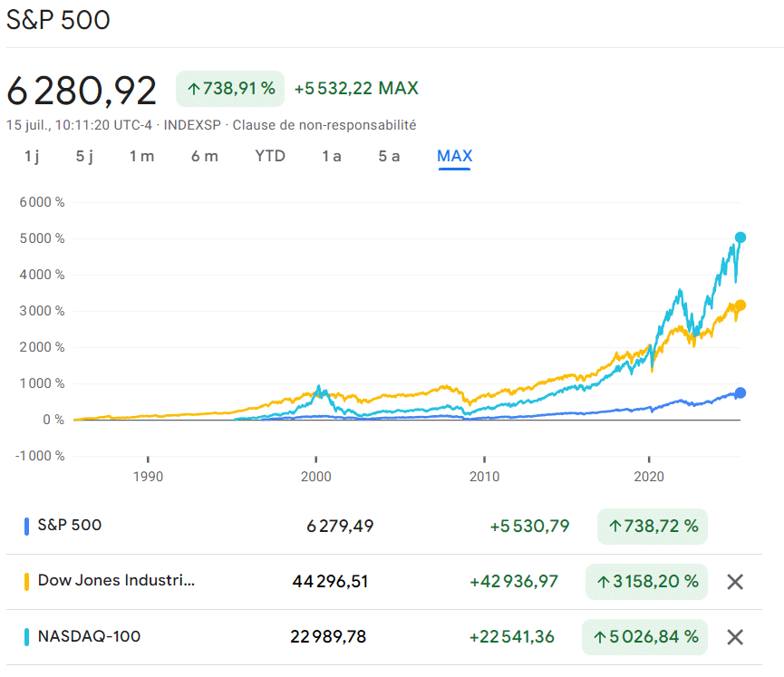
Task: Click the 2020 axis label
Action: [x=649, y=477]
